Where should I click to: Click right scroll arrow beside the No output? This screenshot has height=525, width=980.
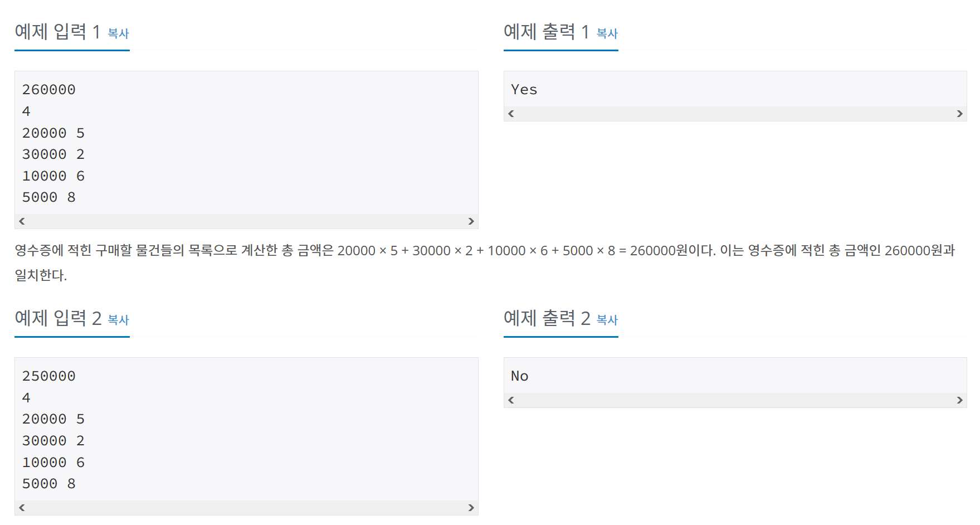961,400
